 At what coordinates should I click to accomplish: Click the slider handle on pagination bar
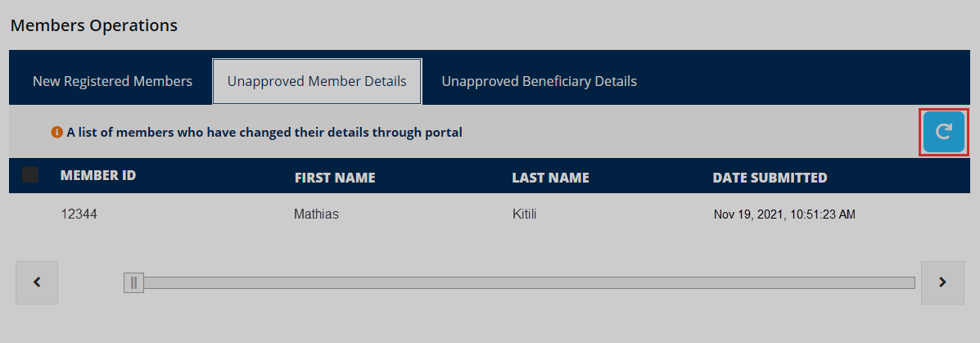coord(133,283)
